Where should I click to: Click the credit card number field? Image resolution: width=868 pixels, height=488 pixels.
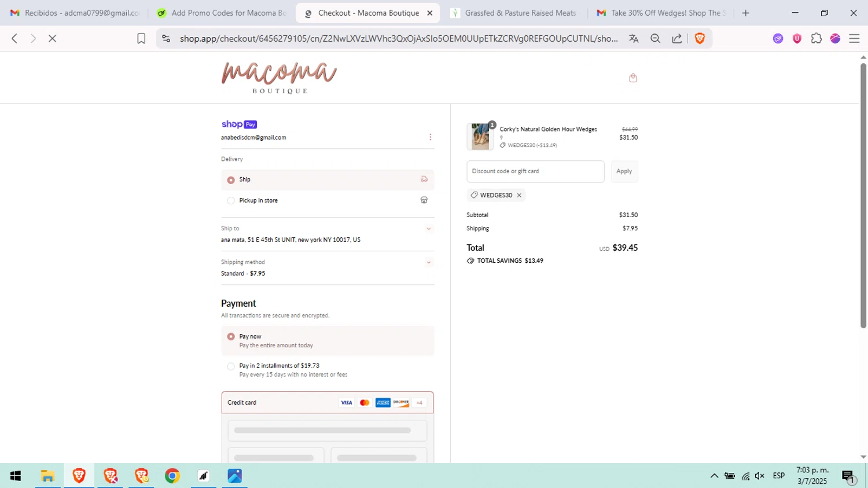coord(328,431)
